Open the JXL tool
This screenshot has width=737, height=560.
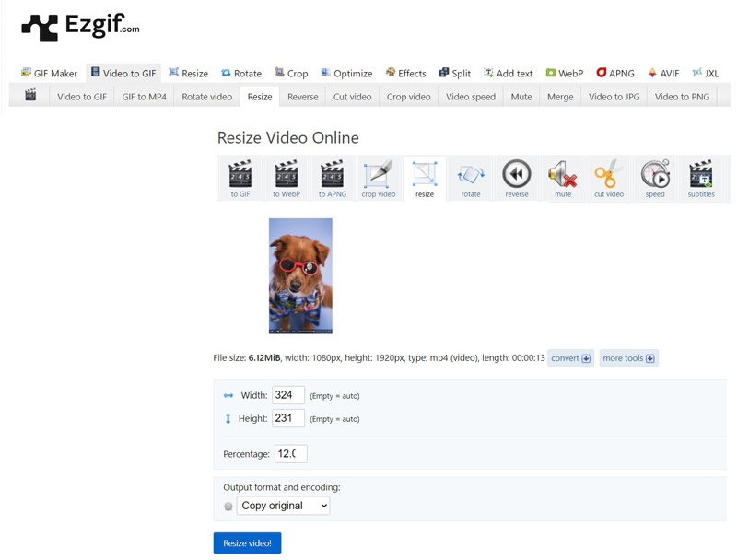click(705, 74)
